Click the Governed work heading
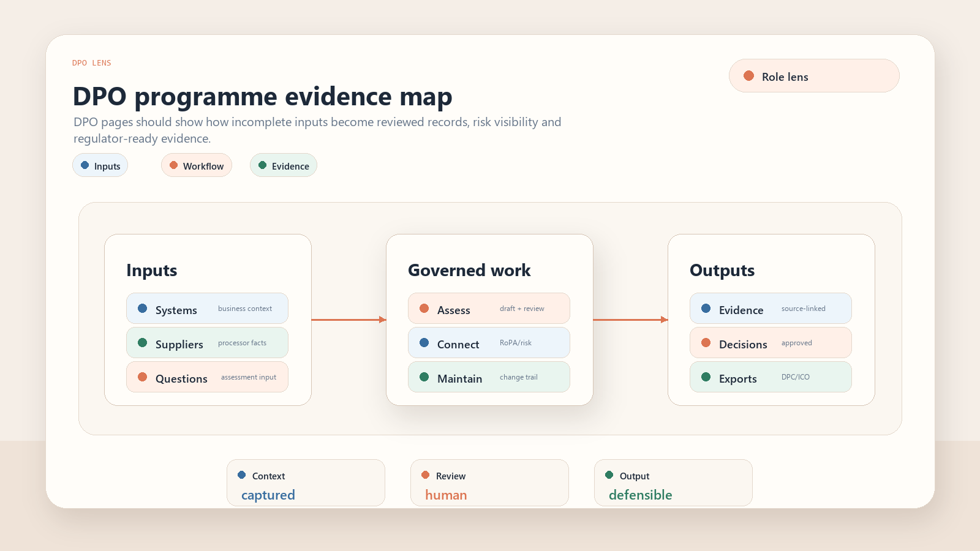 (x=469, y=271)
